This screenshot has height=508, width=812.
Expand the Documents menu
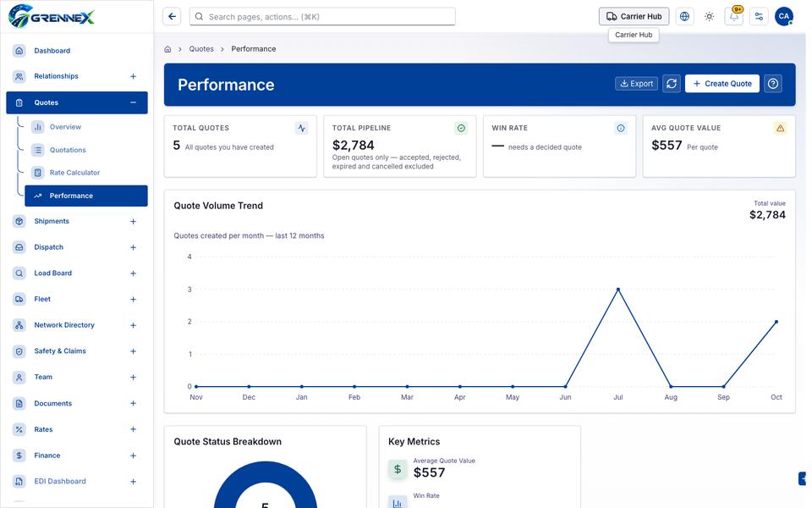[133, 403]
